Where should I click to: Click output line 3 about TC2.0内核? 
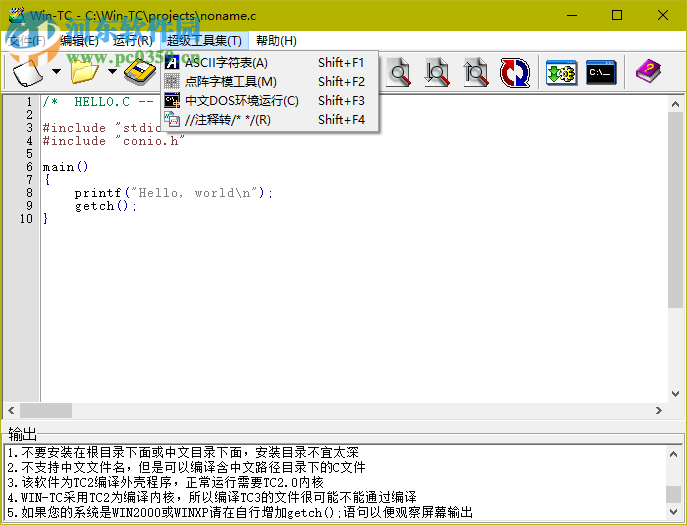click(166, 482)
